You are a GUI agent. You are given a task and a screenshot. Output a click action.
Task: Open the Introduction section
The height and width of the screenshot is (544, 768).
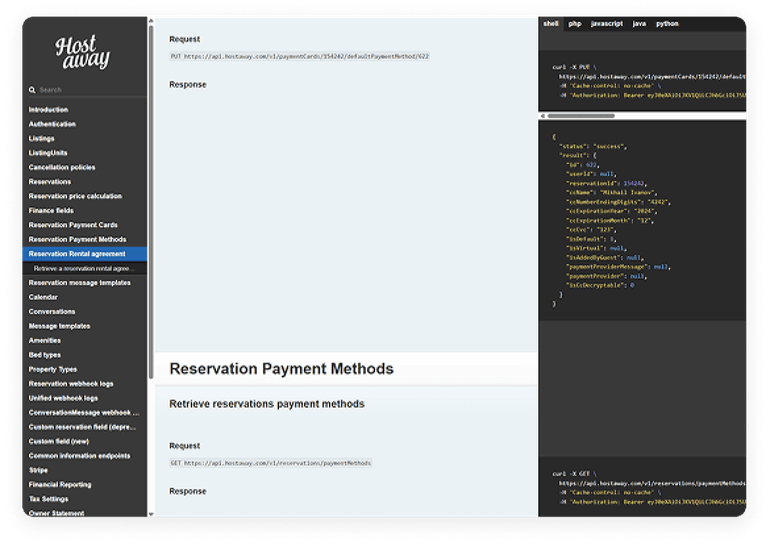pyautogui.click(x=48, y=110)
